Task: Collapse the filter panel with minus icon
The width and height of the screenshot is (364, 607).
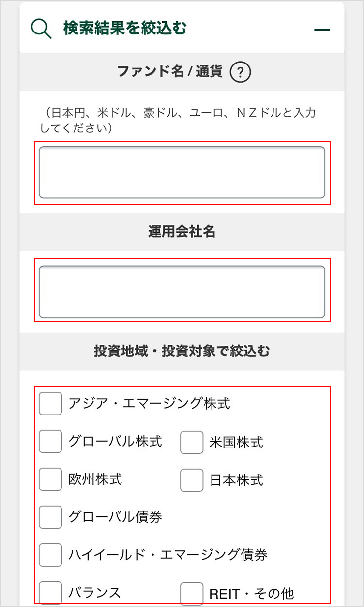Action: point(322,30)
